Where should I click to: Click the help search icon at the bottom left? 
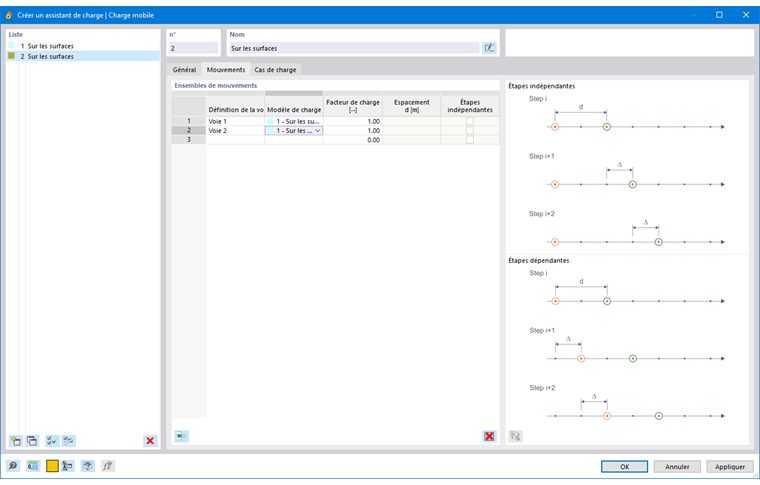[13, 466]
